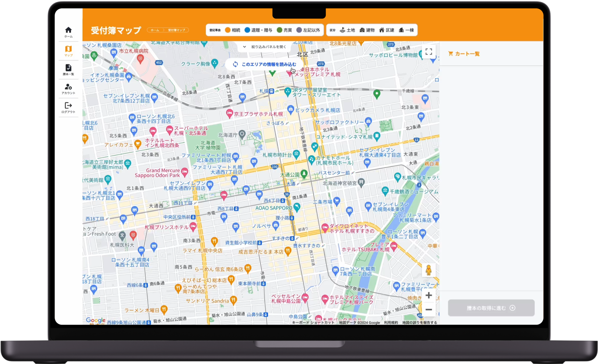This screenshot has height=364, width=598.
Task: Select the Street View pegman icon
Action: click(429, 270)
